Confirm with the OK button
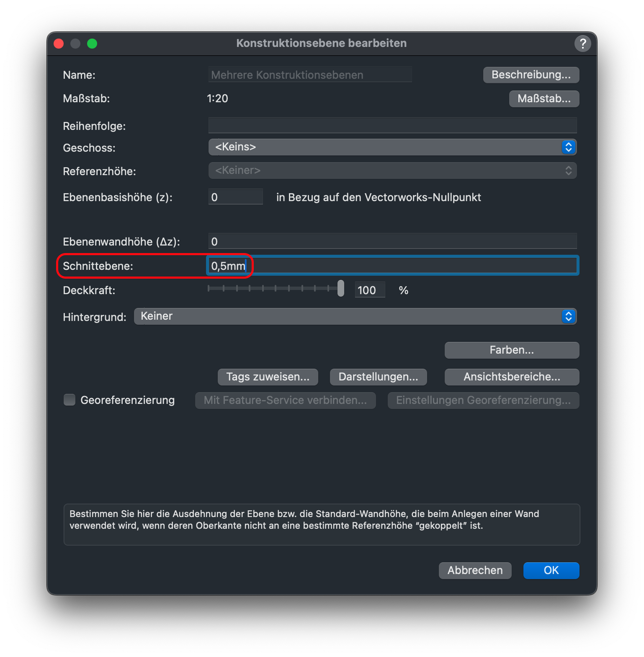 point(551,570)
